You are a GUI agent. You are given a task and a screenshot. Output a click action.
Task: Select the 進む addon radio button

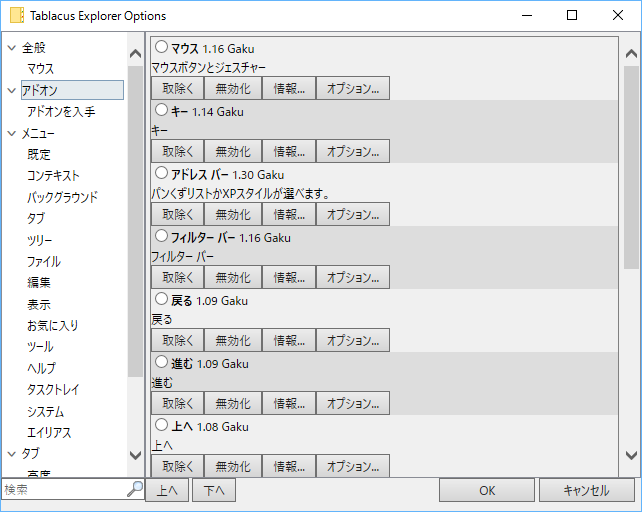point(161,362)
